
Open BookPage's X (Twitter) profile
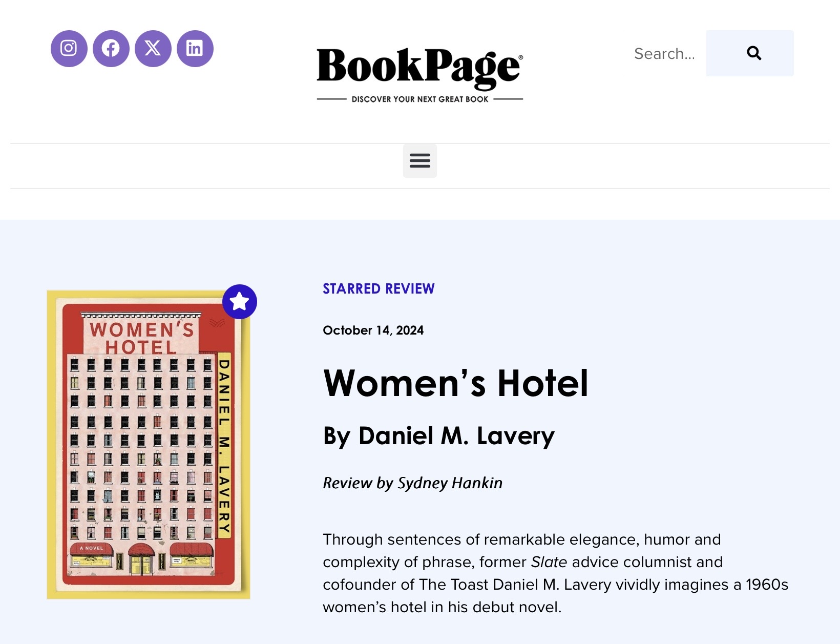pyautogui.click(x=153, y=49)
